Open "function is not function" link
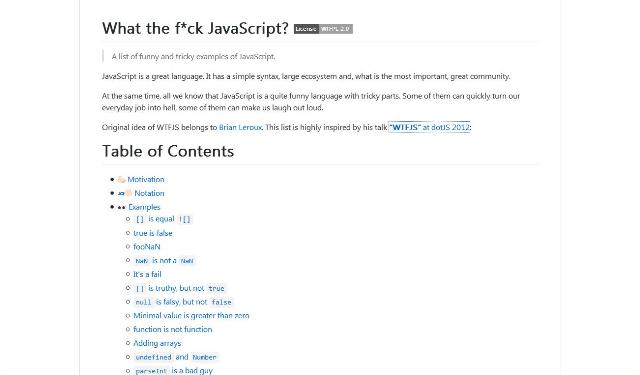 pos(173,329)
